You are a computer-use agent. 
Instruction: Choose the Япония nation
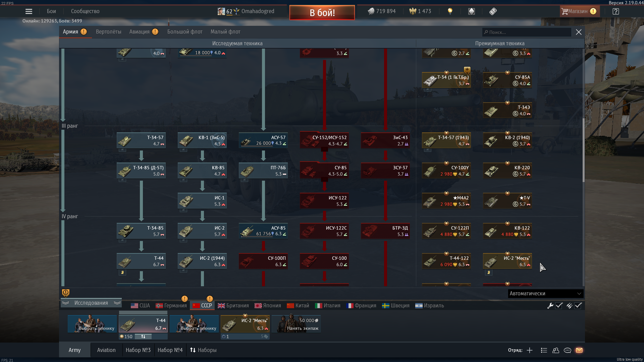[268, 306]
